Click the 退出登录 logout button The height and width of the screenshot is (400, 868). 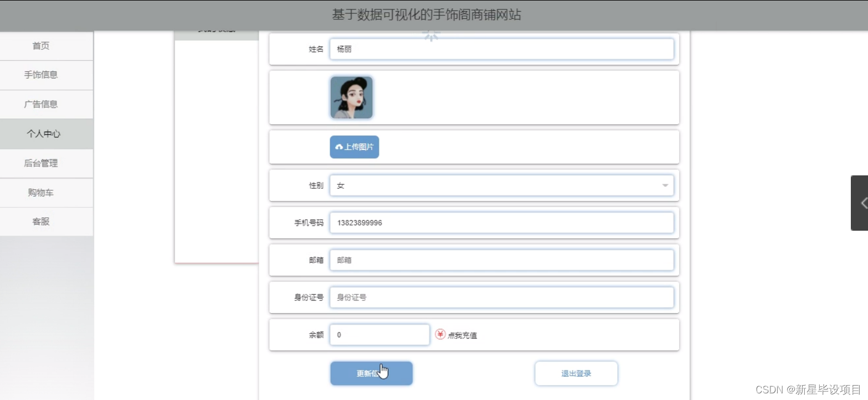click(x=576, y=373)
